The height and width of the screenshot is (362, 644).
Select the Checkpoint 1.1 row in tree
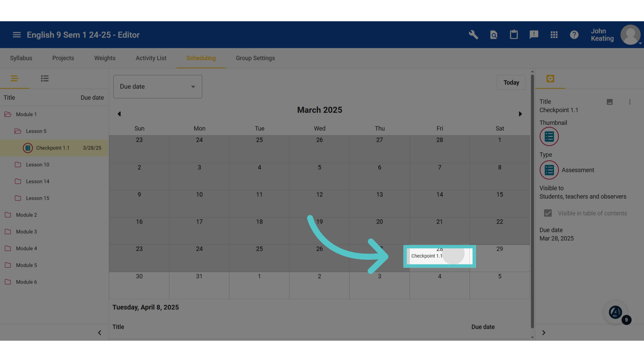54,148
